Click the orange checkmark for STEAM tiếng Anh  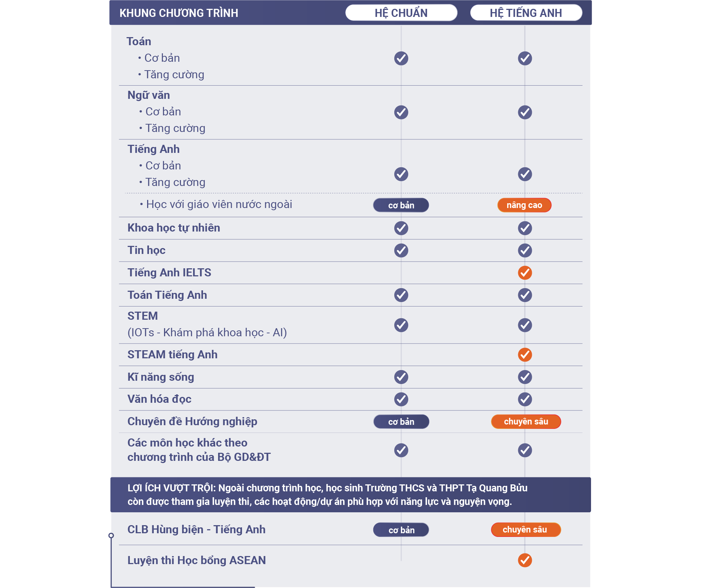point(525,355)
